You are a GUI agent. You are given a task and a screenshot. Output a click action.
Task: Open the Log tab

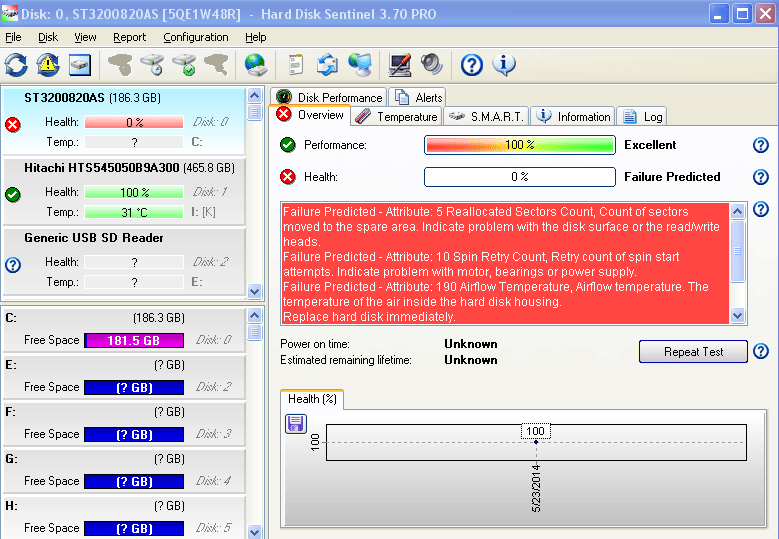coord(641,117)
